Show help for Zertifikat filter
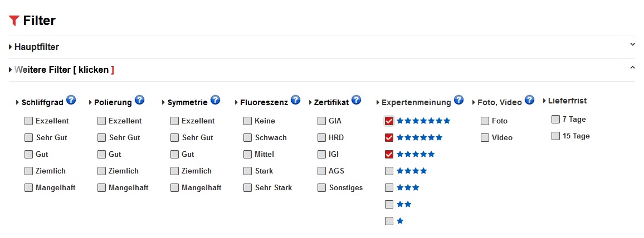The height and width of the screenshot is (238, 644). pyautogui.click(x=356, y=100)
